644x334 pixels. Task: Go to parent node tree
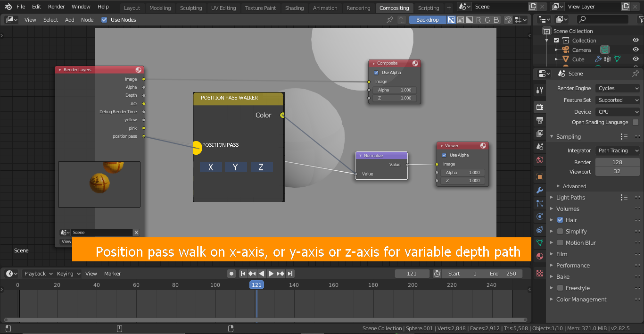pyautogui.click(x=402, y=20)
